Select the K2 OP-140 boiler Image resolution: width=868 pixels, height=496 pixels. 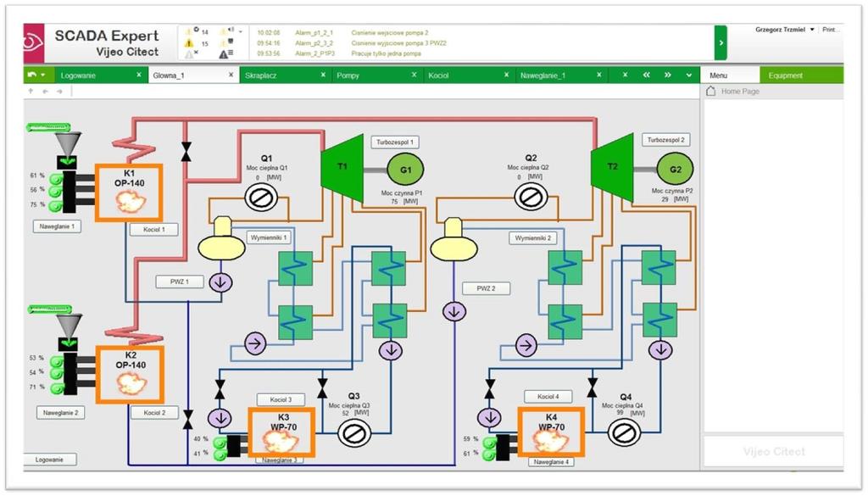pos(130,375)
